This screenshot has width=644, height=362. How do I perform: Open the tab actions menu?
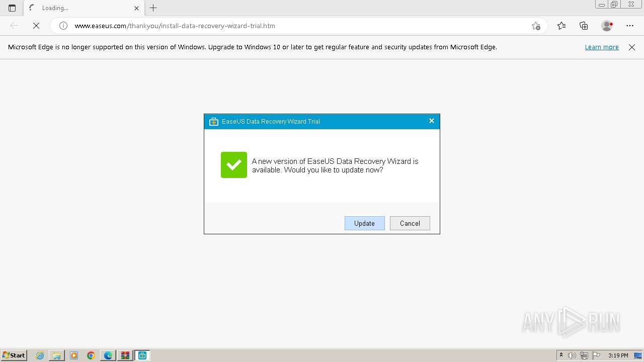pos(12,8)
